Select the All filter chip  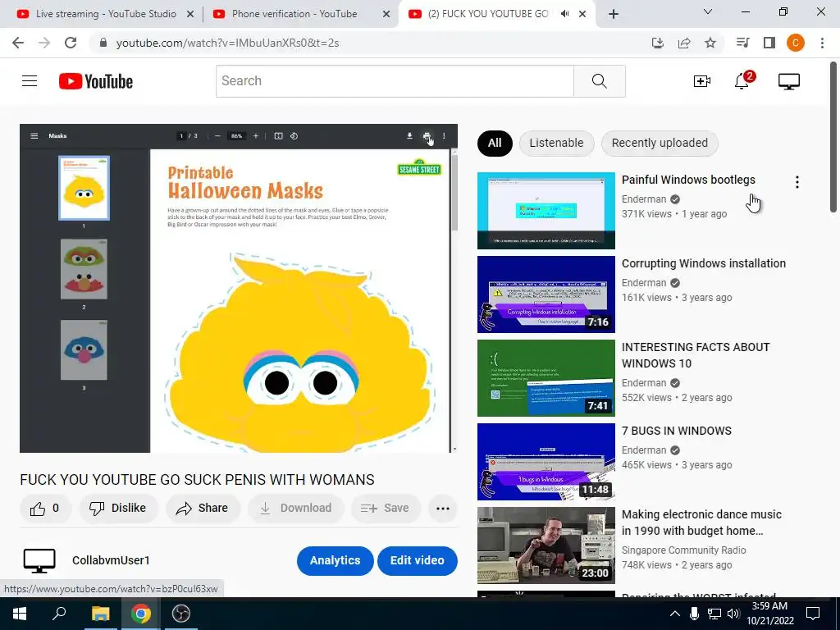click(x=495, y=143)
